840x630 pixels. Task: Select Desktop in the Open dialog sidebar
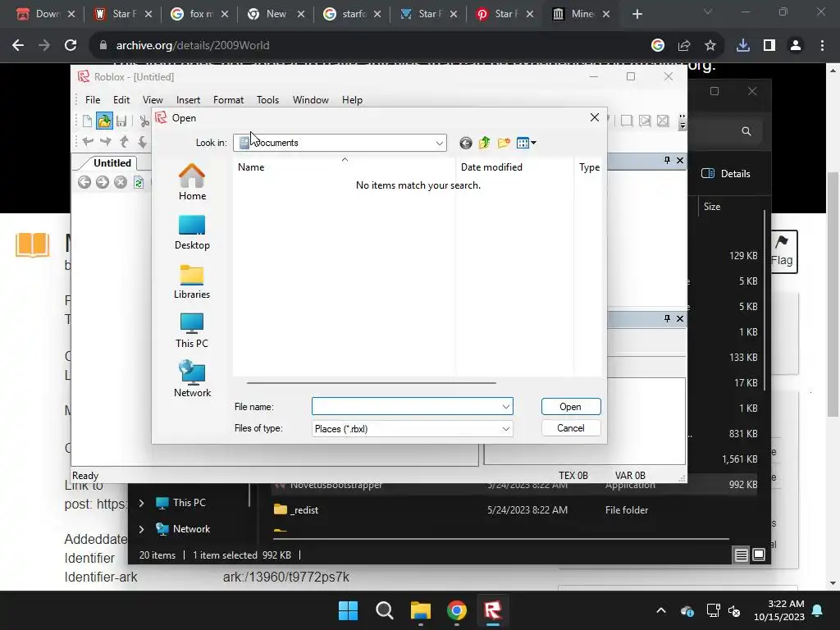coord(192,232)
